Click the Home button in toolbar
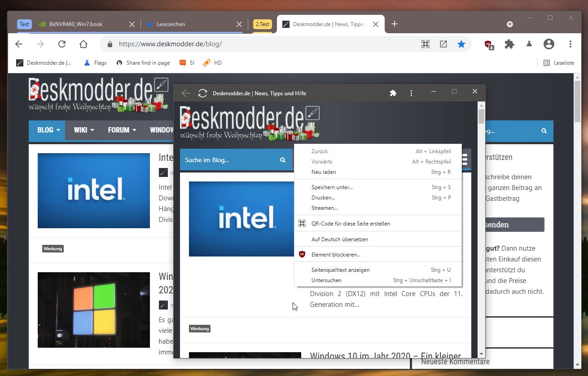Viewport: 588px width, 376px height. (x=83, y=44)
